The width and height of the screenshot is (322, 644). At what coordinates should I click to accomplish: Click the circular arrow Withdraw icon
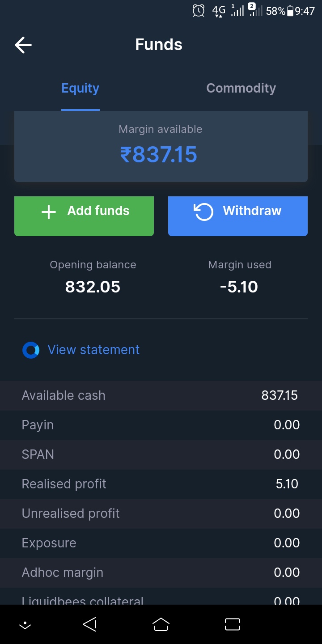click(203, 212)
